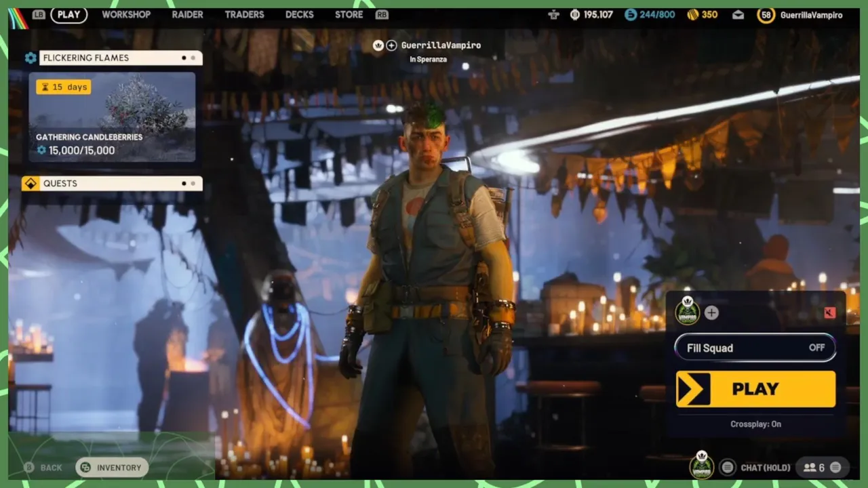Open the mailbox envelope icon
This screenshot has height=488, width=868.
738,14
